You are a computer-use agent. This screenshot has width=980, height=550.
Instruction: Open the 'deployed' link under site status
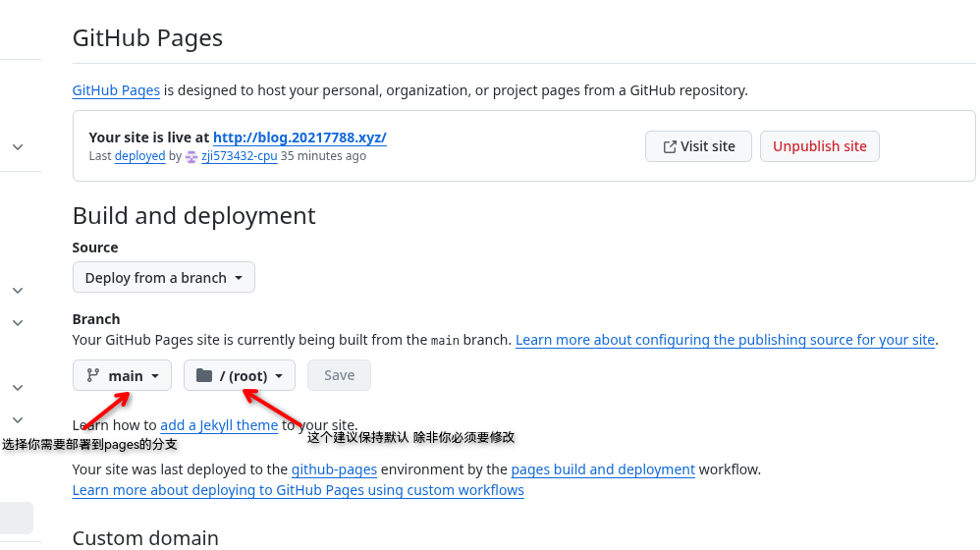click(140, 156)
